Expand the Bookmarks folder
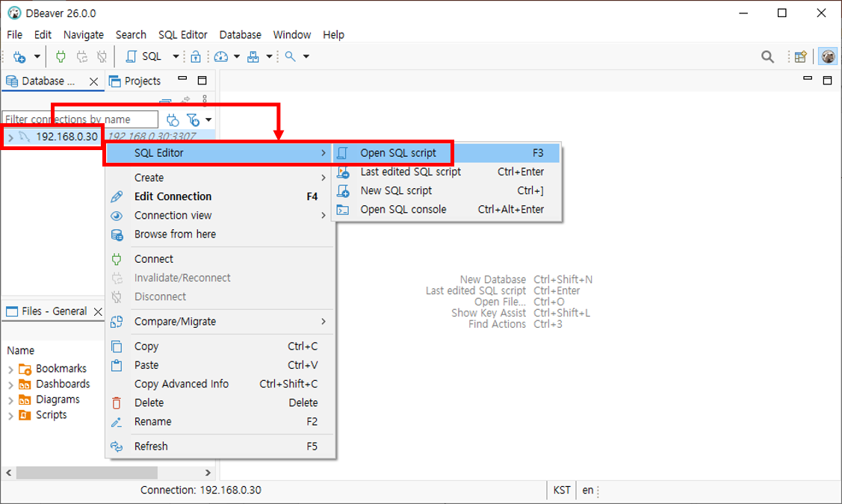The height and width of the screenshot is (504, 842). (10, 370)
